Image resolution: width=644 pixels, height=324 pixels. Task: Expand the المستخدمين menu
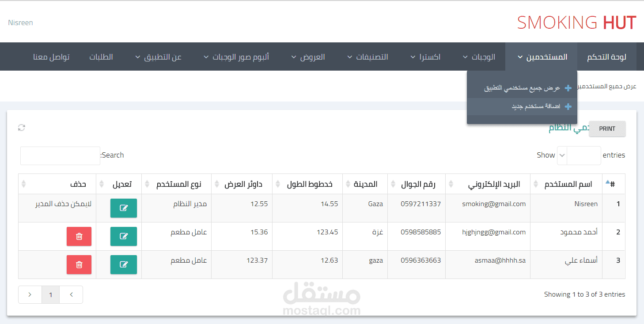pyautogui.click(x=542, y=57)
